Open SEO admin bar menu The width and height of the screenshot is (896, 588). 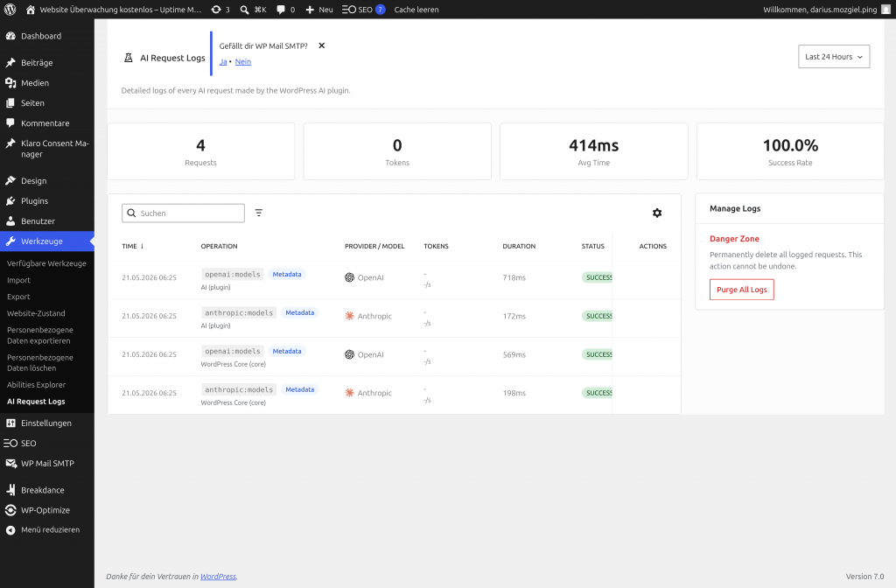[363, 9]
